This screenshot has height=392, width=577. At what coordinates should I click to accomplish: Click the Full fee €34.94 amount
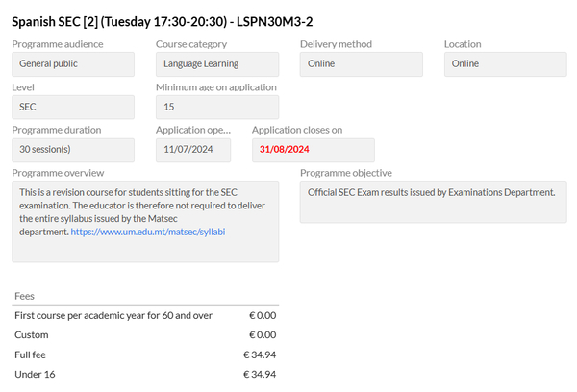(259, 354)
